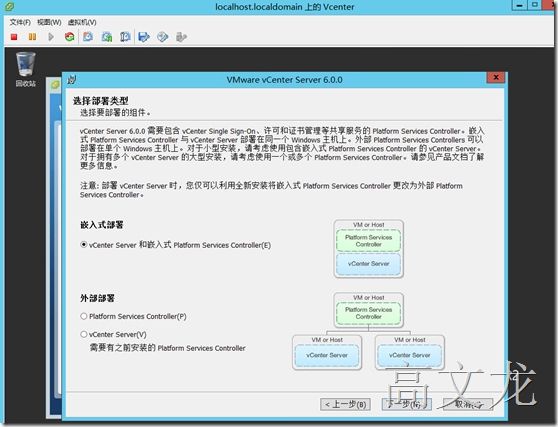Maximize the localhost.localdomain console window
Viewport: 558px width, 427px height.
(535, 5)
